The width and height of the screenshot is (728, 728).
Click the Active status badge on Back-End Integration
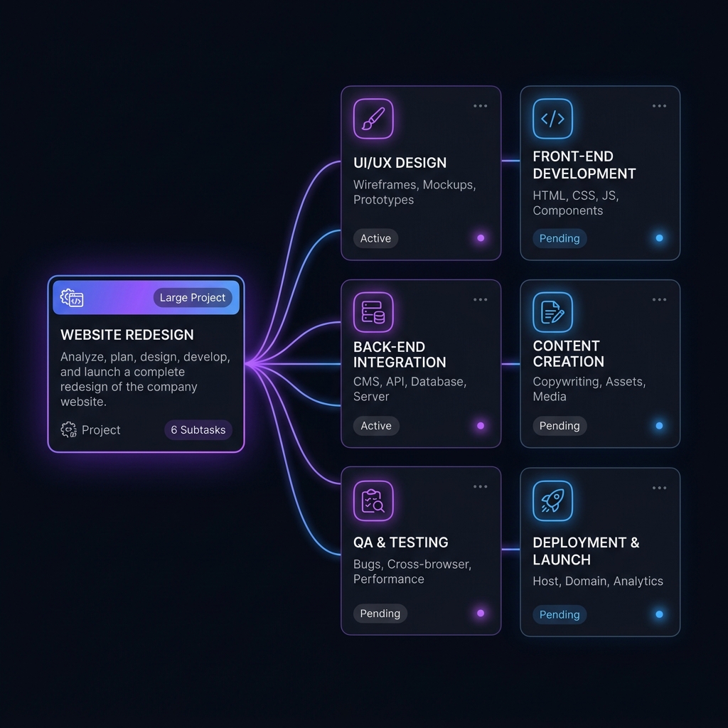(x=376, y=426)
